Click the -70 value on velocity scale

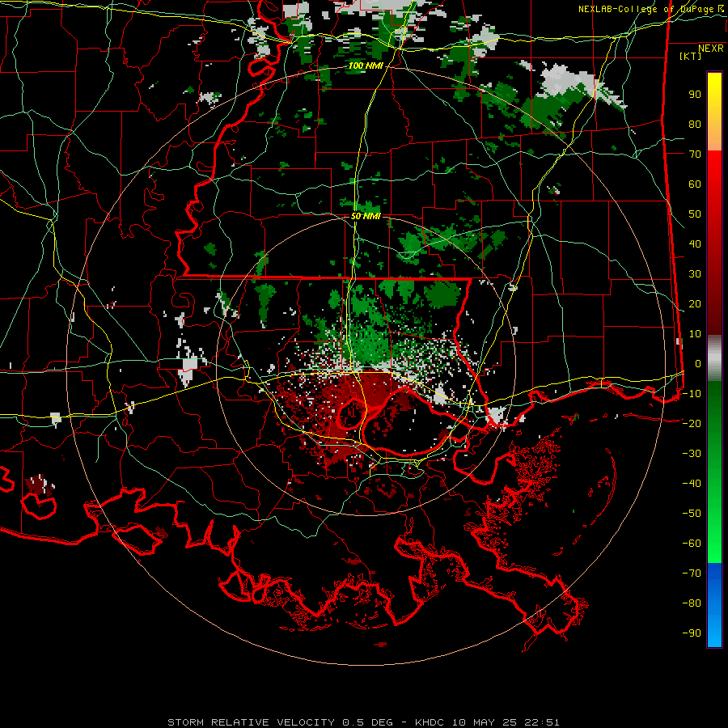[x=692, y=573]
